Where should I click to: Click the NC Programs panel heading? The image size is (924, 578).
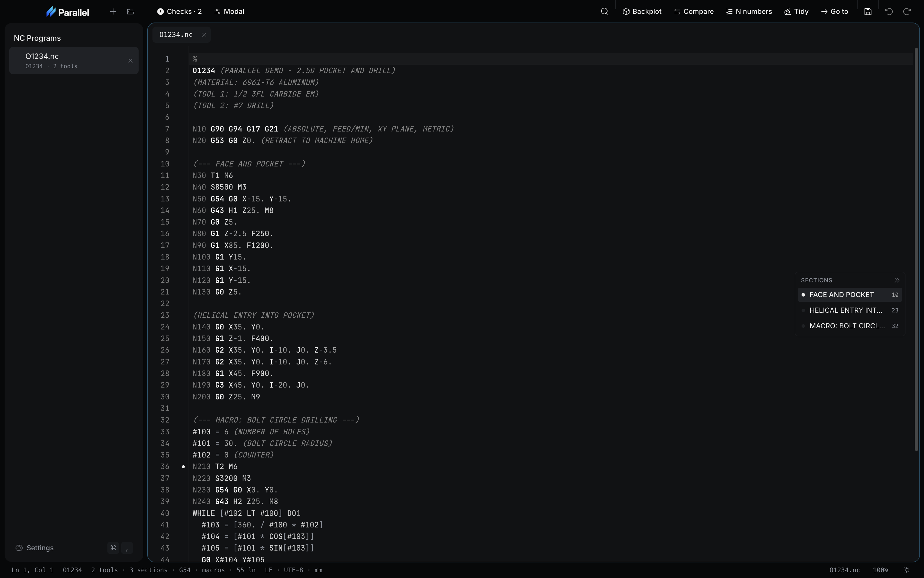click(x=37, y=38)
